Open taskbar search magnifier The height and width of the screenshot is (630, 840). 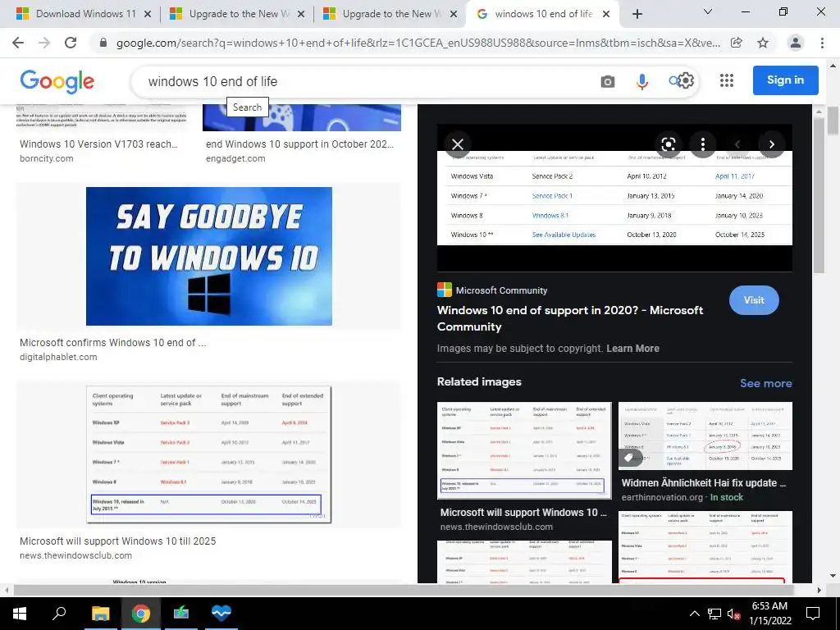click(x=59, y=614)
